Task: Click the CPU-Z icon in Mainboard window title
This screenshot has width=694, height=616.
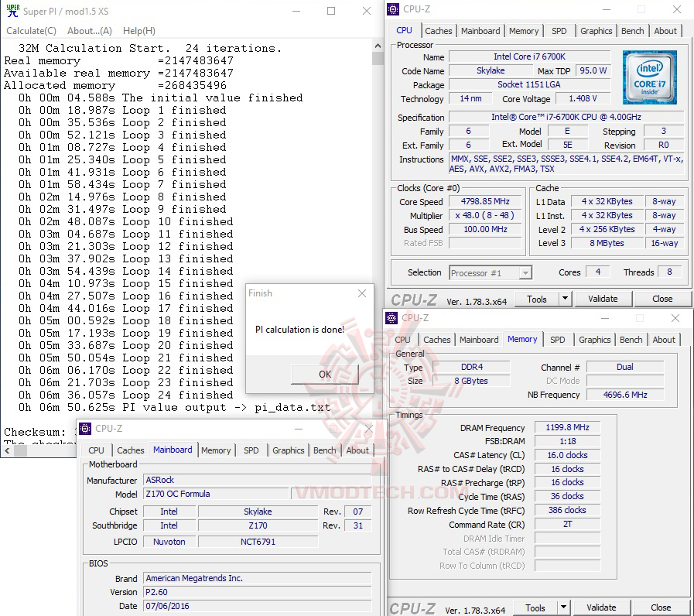Action: click(x=85, y=429)
